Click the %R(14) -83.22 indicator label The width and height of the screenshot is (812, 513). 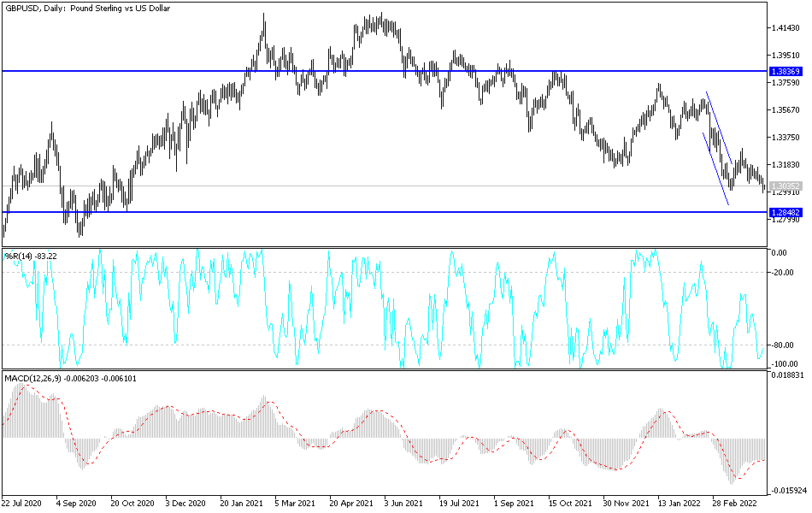coord(31,256)
